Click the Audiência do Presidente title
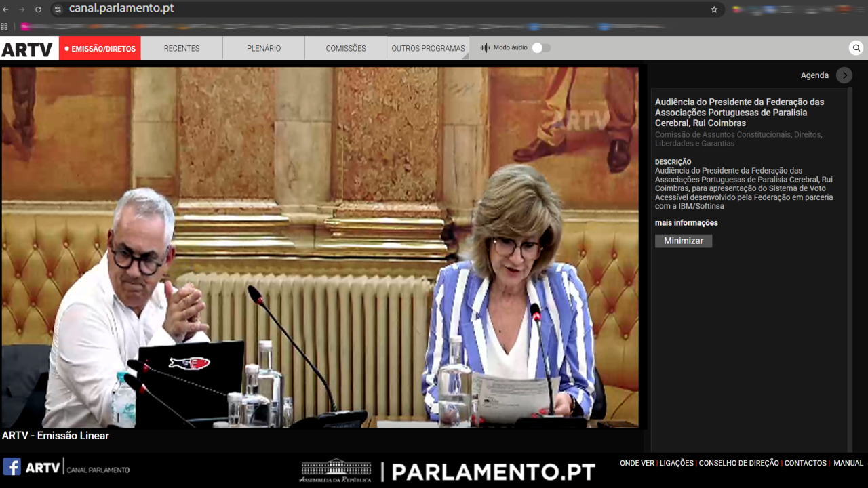The width and height of the screenshot is (868, 488). coord(740,113)
